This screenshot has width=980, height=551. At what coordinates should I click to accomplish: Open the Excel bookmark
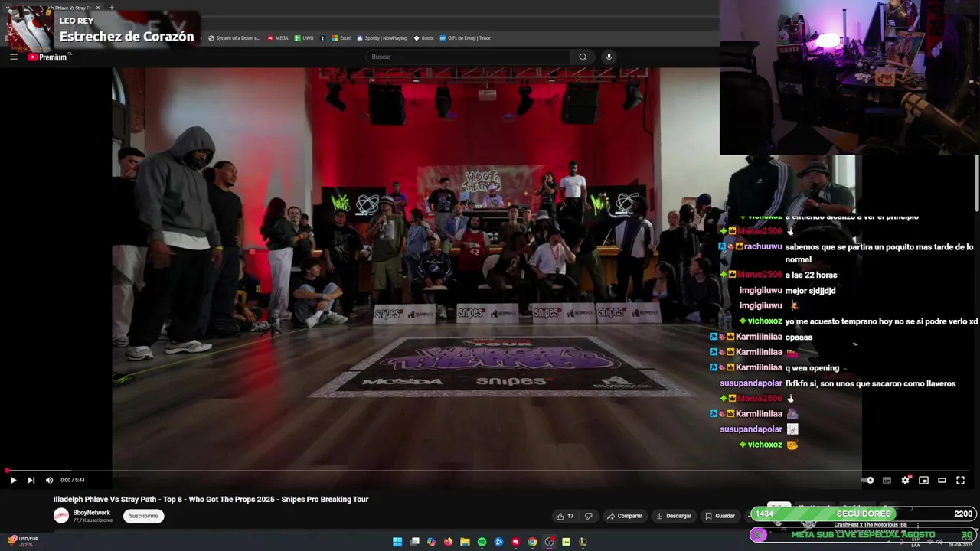click(x=341, y=38)
